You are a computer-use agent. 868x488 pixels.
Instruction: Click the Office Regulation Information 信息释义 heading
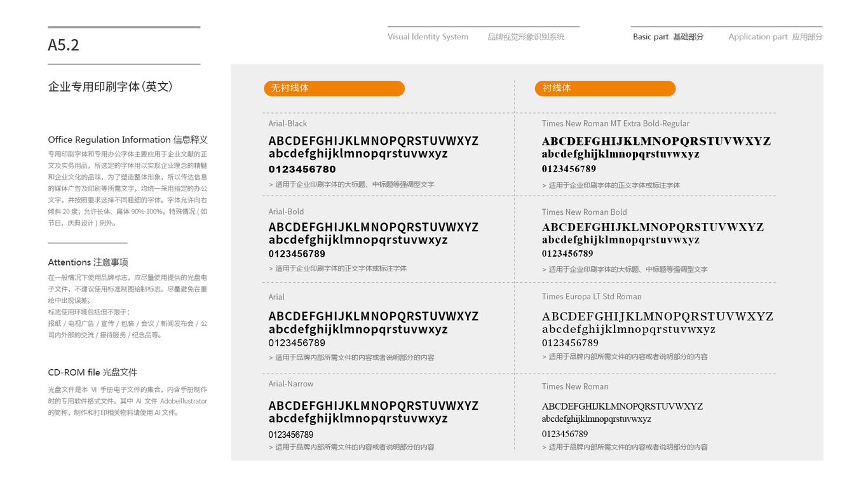click(128, 140)
